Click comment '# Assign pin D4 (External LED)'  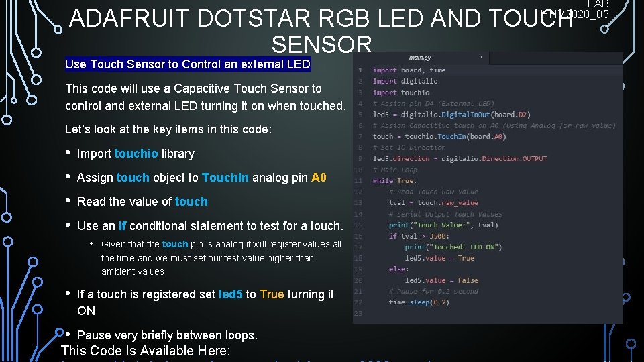pos(433,104)
